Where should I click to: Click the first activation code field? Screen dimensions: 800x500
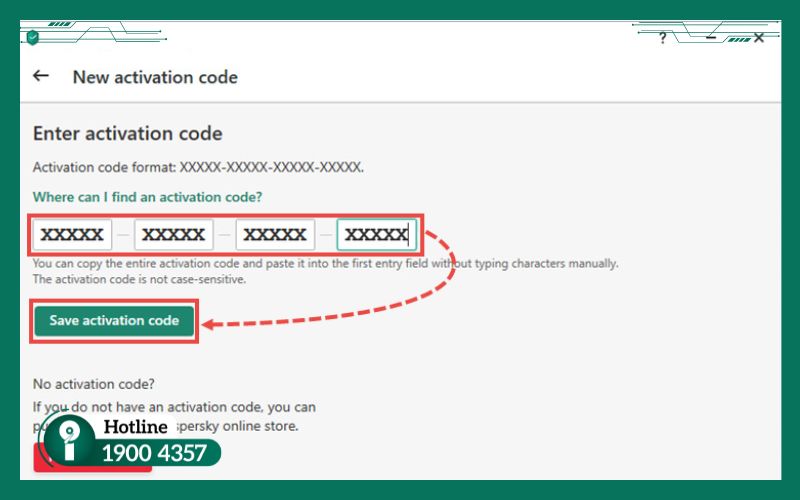tap(72, 235)
